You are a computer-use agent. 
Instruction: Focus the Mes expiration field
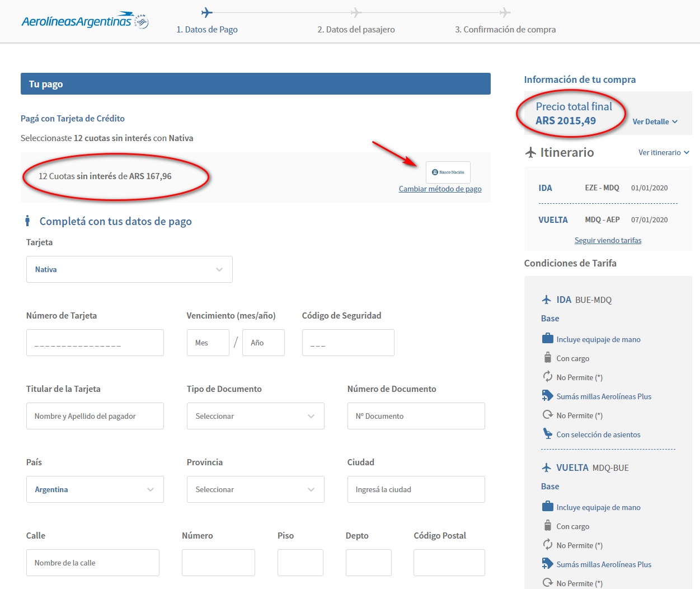point(208,343)
